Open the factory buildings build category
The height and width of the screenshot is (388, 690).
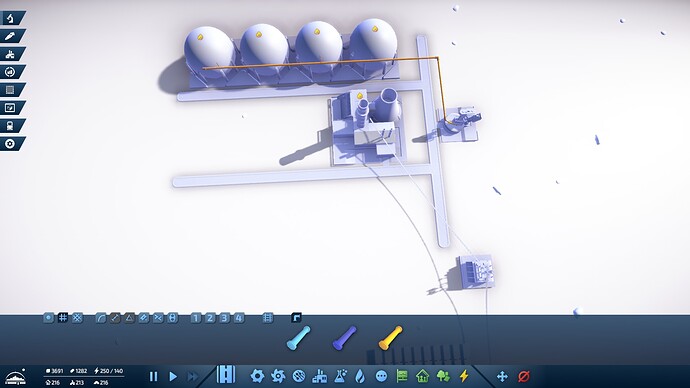tap(319, 377)
